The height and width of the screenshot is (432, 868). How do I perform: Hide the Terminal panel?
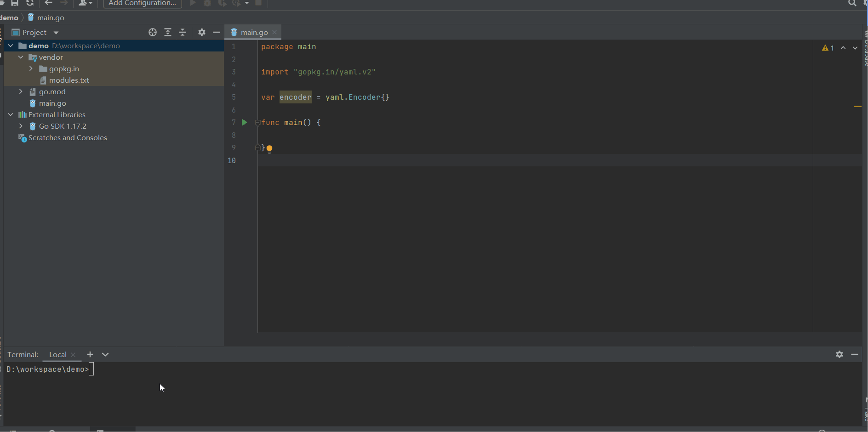[x=855, y=354]
